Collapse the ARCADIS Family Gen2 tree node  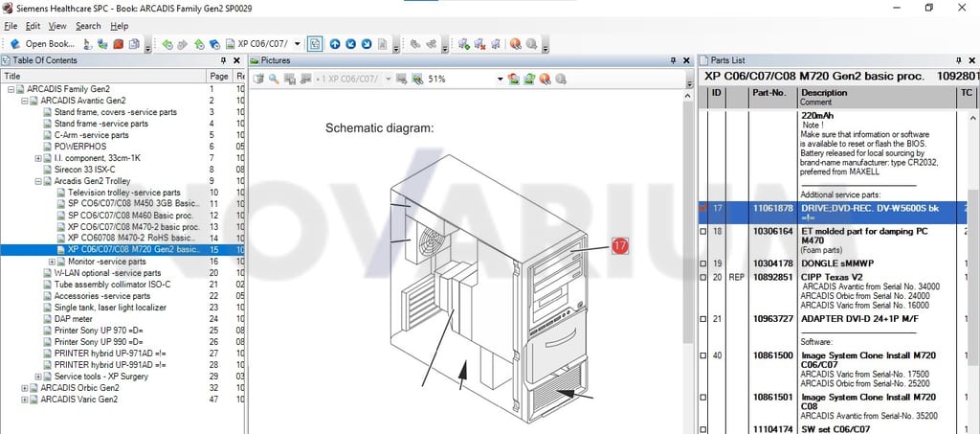(x=11, y=89)
